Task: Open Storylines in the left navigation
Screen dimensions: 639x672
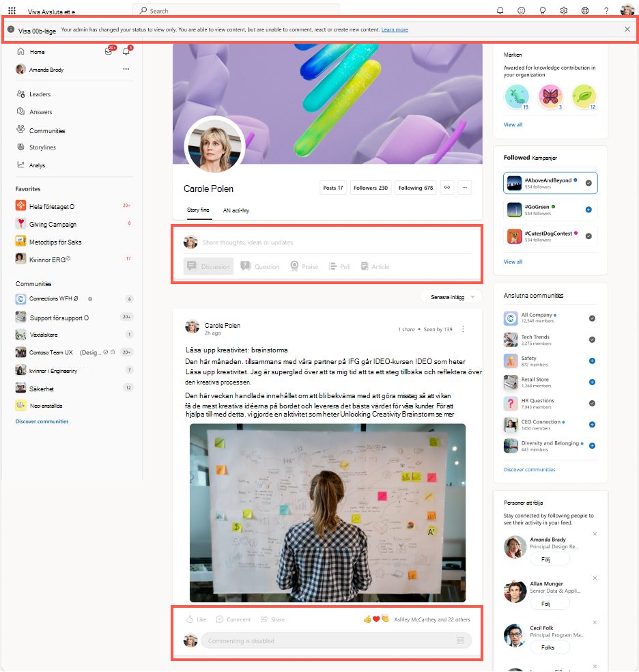Action: click(x=42, y=147)
